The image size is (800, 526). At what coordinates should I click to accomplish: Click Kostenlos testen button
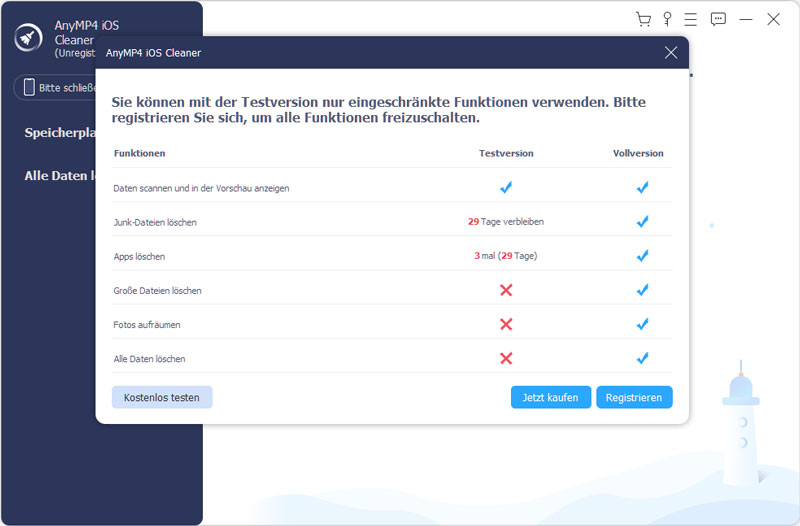pos(162,397)
